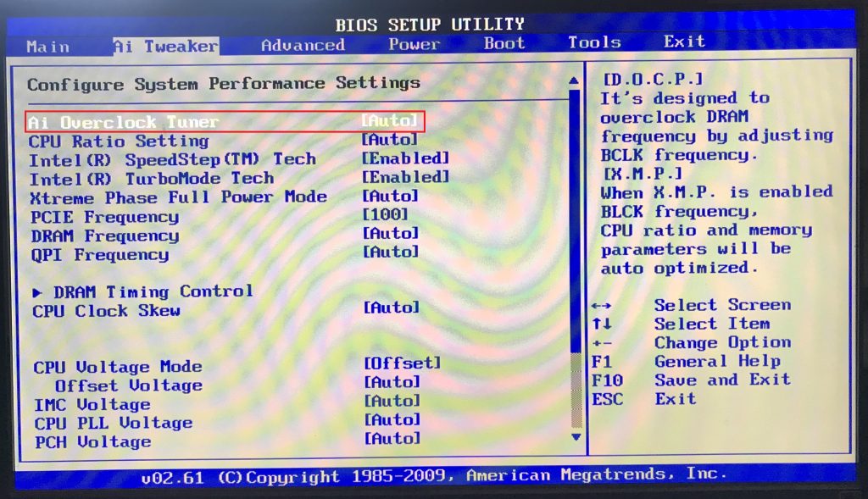Image resolution: width=868 pixels, height=499 pixels.
Task: Select the Exit tab
Action: 684,42
